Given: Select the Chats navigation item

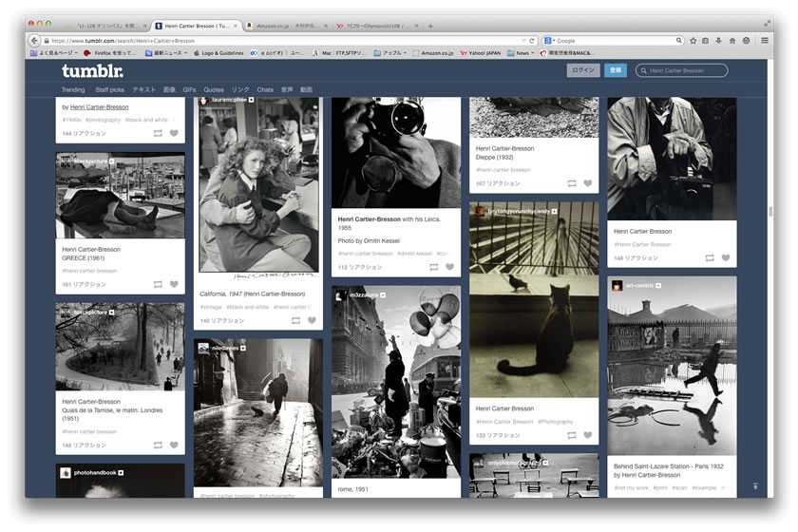Looking at the screenshot, I should tap(265, 89).
